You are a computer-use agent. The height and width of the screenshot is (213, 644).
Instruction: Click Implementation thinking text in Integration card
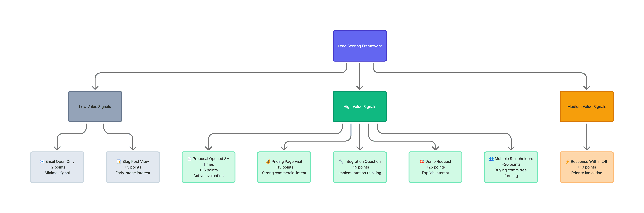click(359, 173)
